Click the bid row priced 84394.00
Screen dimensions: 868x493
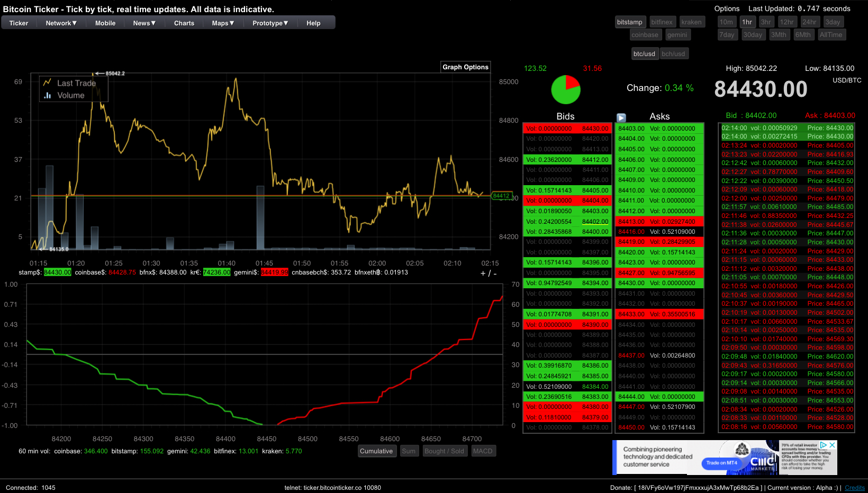(567, 283)
